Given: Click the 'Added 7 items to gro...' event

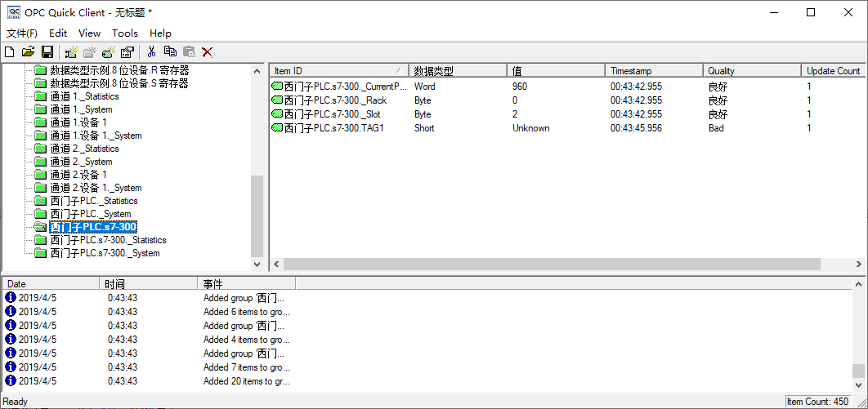Looking at the screenshot, I should [x=246, y=367].
